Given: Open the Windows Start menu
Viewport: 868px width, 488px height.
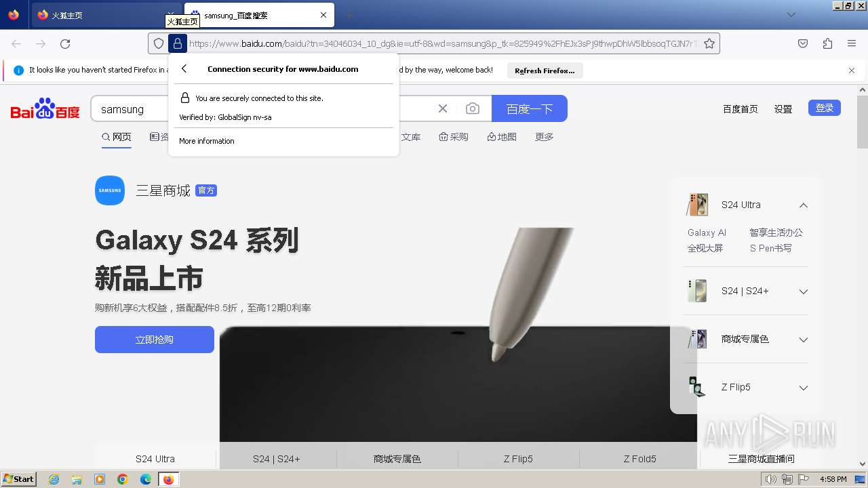Looking at the screenshot, I should [x=19, y=479].
